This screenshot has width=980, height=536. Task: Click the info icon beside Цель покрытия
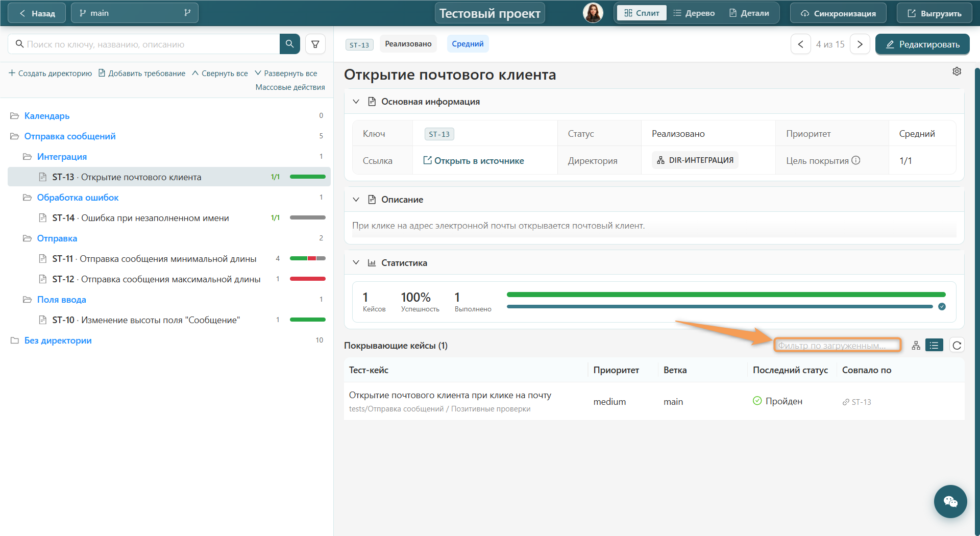(x=856, y=160)
